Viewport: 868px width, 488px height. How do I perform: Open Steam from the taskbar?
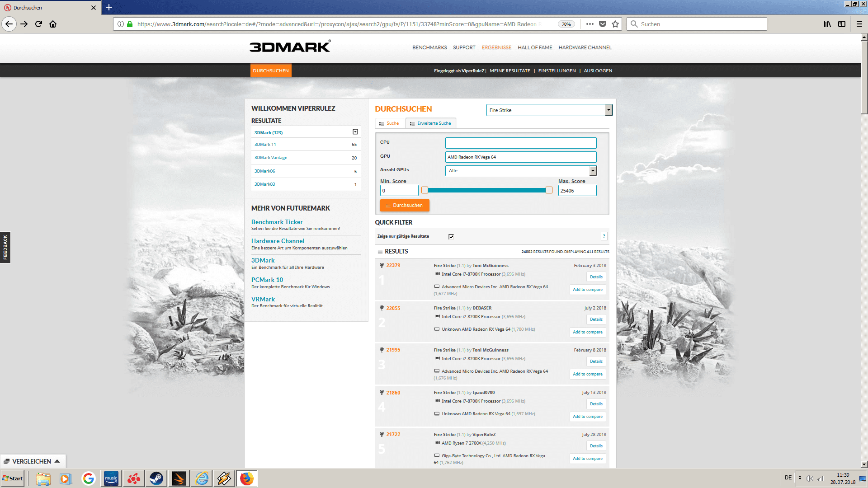click(156, 479)
